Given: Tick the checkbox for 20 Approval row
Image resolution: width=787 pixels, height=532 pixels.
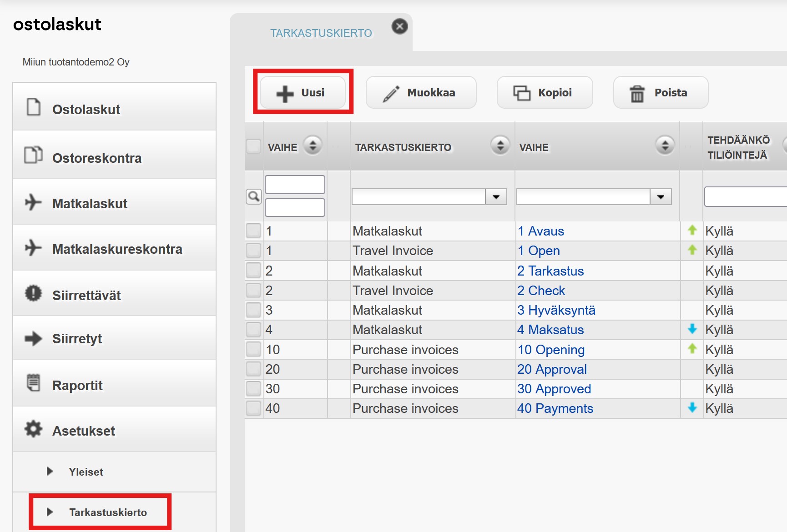Looking at the screenshot, I should coord(253,369).
